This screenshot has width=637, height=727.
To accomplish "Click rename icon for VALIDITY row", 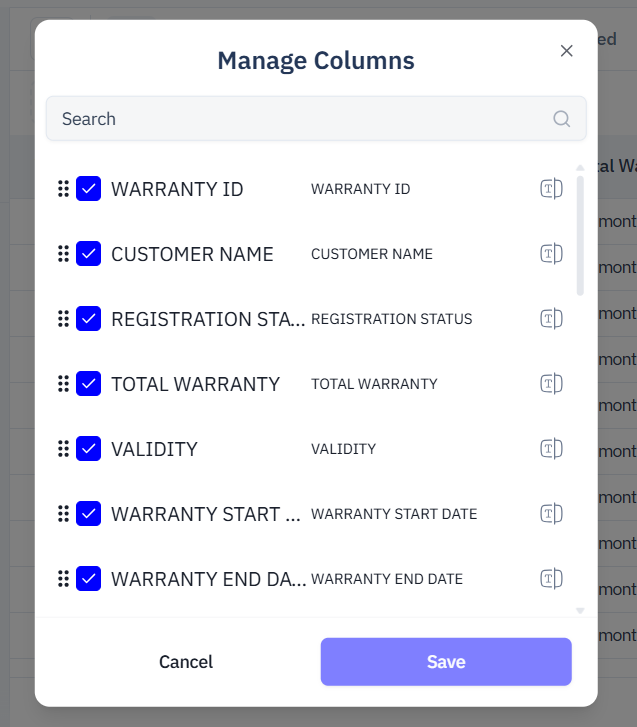I will click(551, 448).
